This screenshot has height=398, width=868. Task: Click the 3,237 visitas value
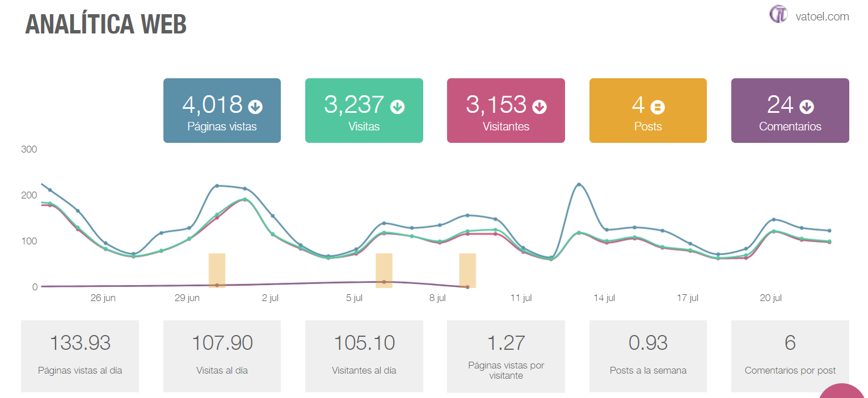coord(354,105)
